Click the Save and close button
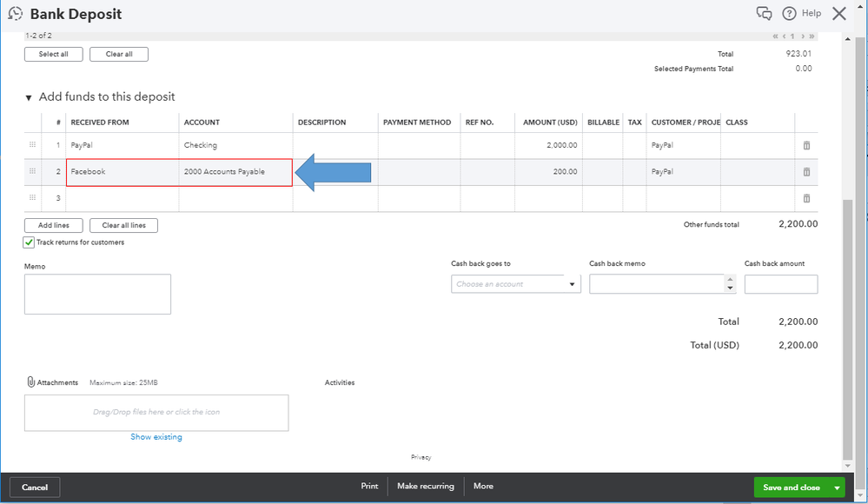Screen dimensions: 868x504 pos(792,487)
